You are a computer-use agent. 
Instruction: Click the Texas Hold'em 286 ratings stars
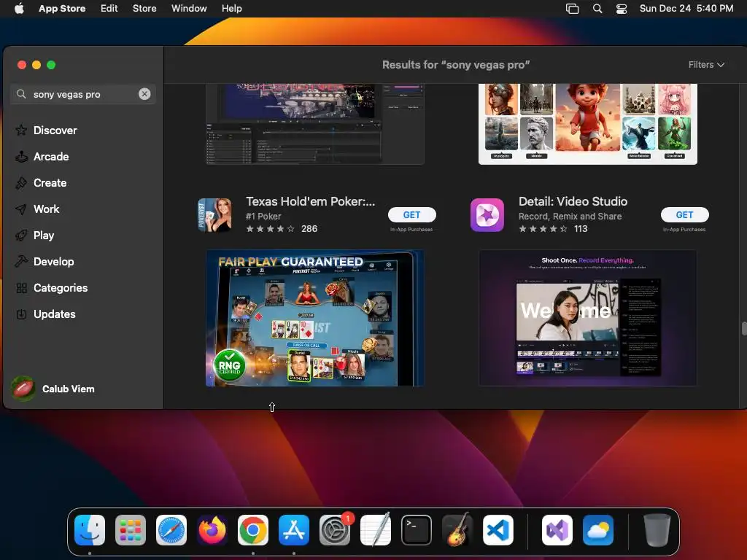270,229
